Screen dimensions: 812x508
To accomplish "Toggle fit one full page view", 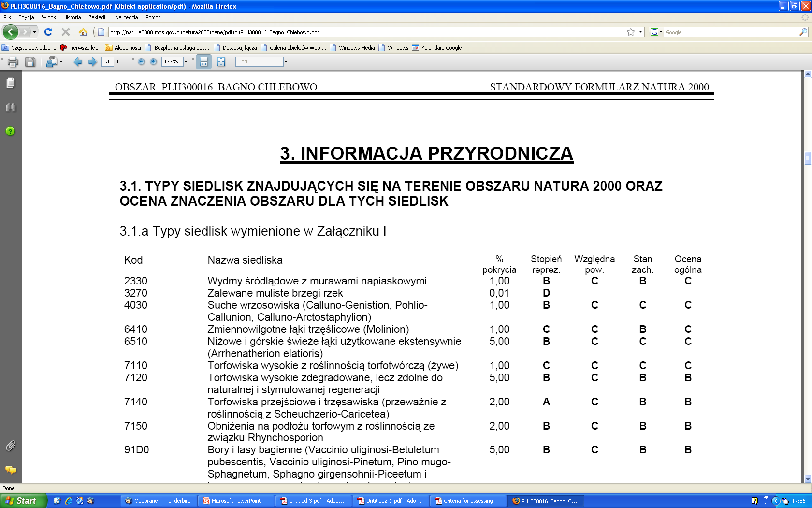I will click(221, 62).
